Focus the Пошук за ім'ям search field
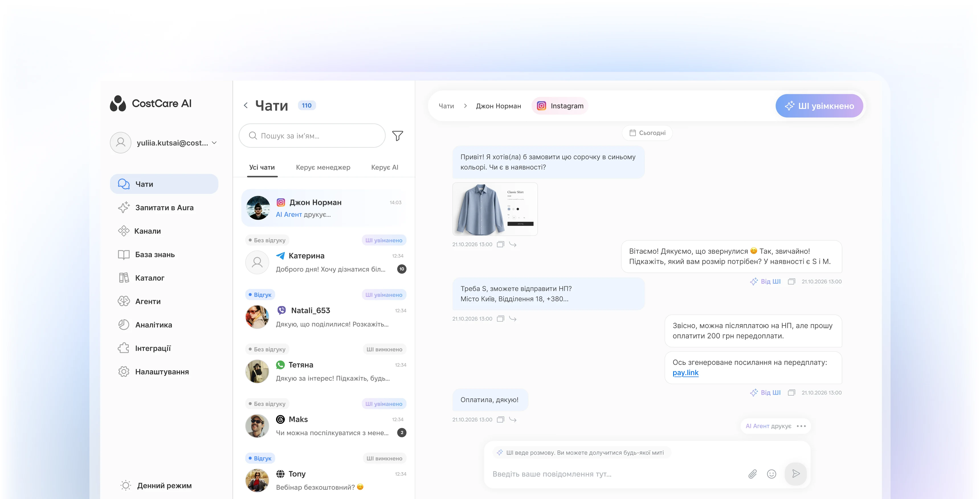 click(312, 136)
